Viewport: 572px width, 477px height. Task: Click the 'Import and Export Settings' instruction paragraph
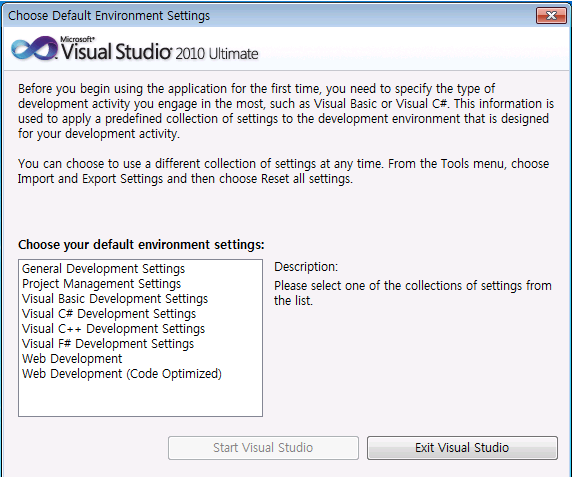click(283, 171)
